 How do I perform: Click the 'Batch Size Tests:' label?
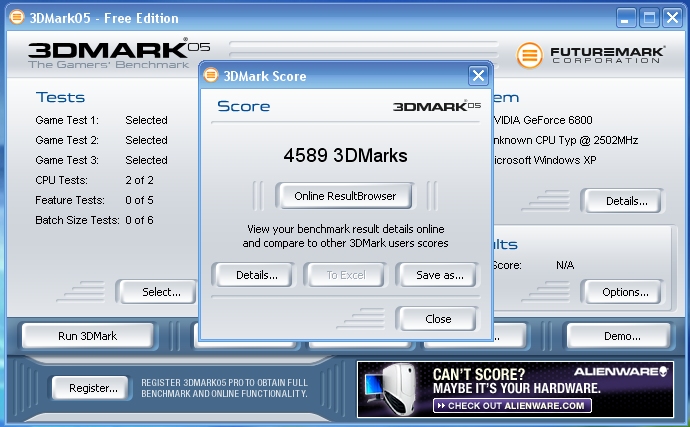(77, 220)
